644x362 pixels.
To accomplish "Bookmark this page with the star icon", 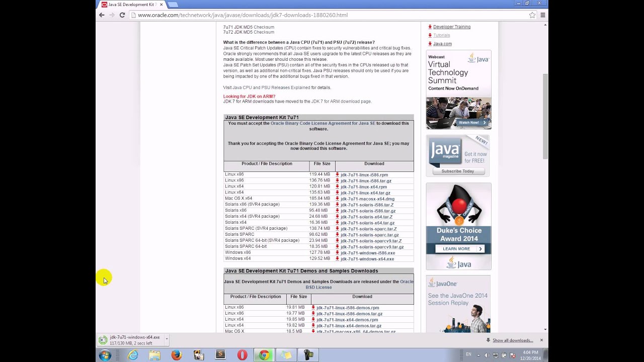I will pyautogui.click(x=532, y=15).
